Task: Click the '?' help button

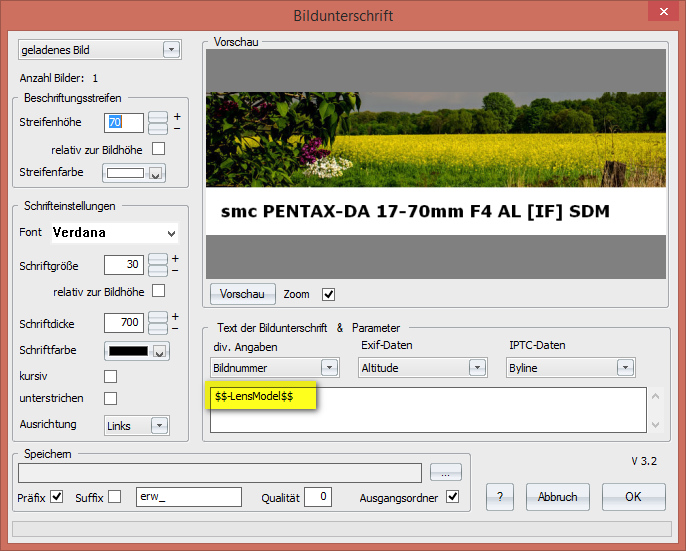Action: point(500,497)
